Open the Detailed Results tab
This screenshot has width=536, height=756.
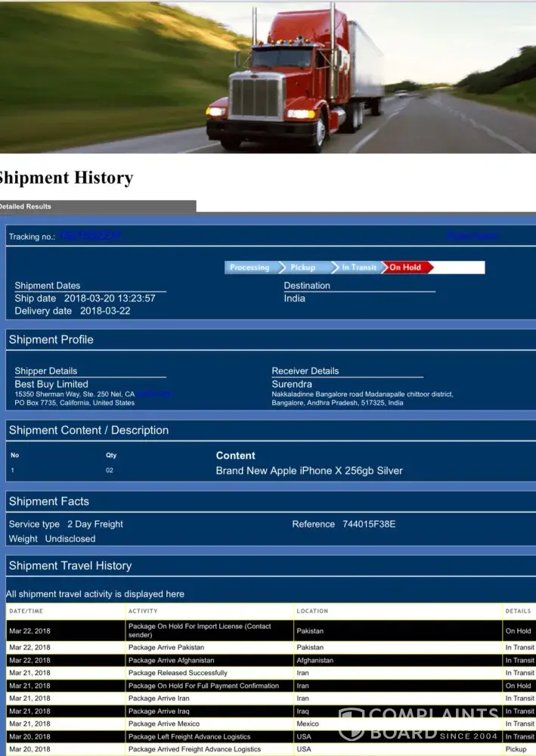[x=97, y=206]
